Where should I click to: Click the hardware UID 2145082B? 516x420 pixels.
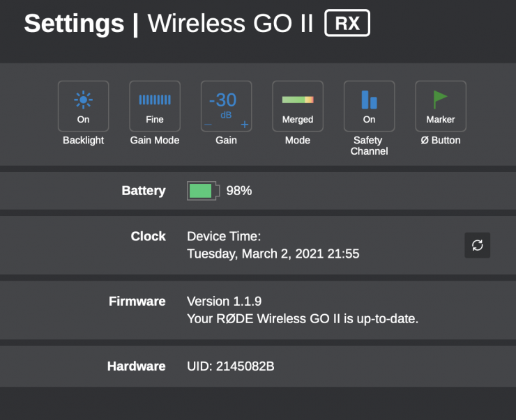coord(231,366)
